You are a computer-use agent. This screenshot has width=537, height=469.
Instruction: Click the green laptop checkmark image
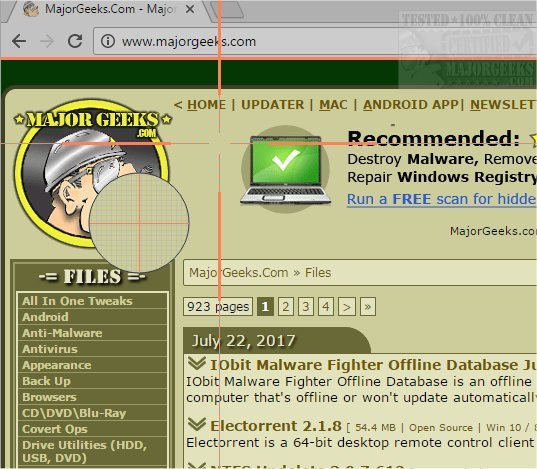pyautogui.click(x=285, y=170)
